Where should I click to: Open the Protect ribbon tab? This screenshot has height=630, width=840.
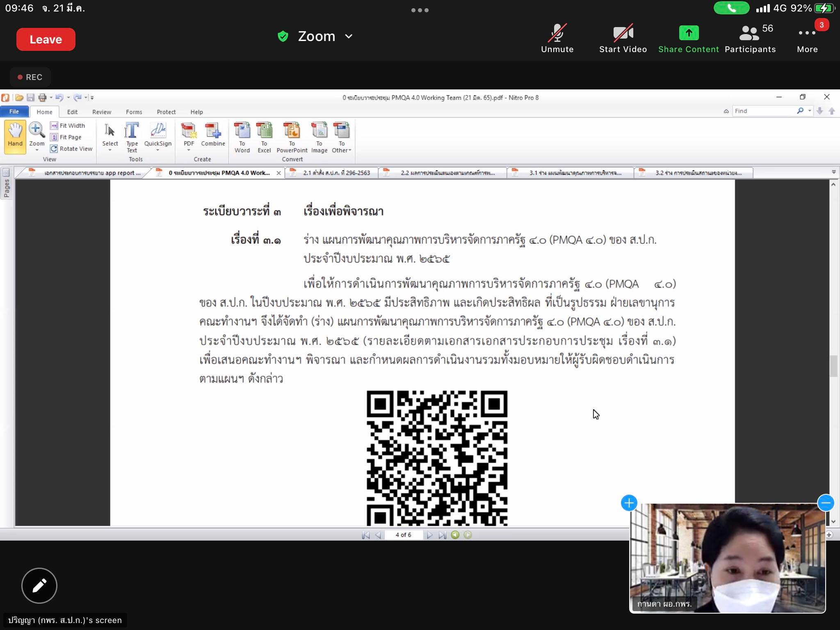(x=166, y=112)
